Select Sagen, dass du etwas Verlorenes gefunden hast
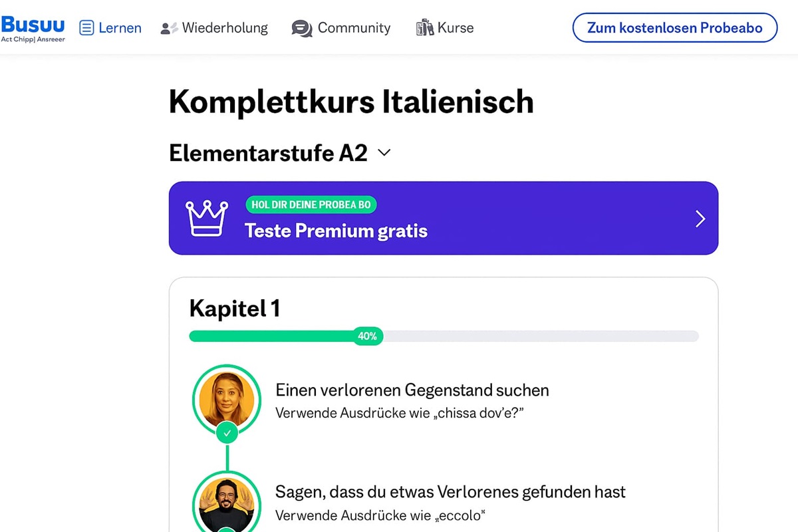798x532 pixels. pos(450,492)
